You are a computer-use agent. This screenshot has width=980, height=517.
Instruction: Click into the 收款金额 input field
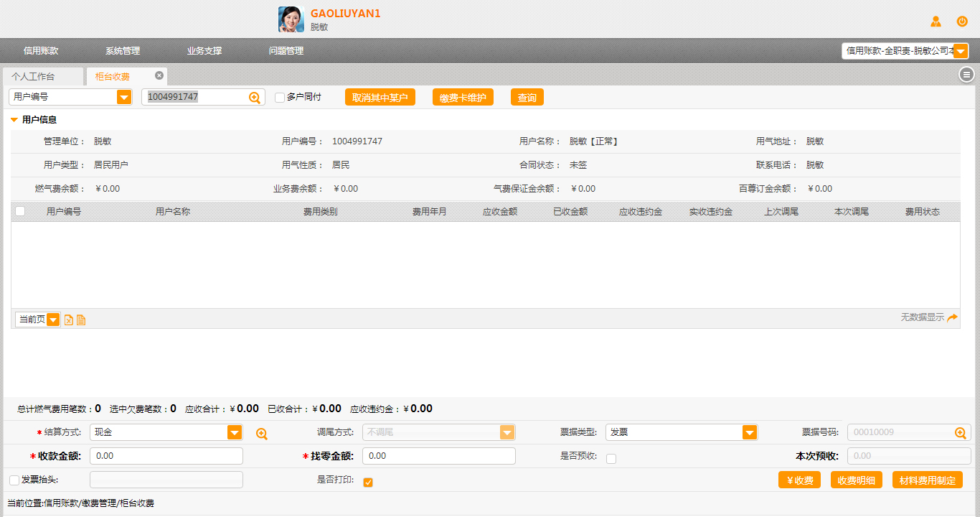[x=166, y=456]
